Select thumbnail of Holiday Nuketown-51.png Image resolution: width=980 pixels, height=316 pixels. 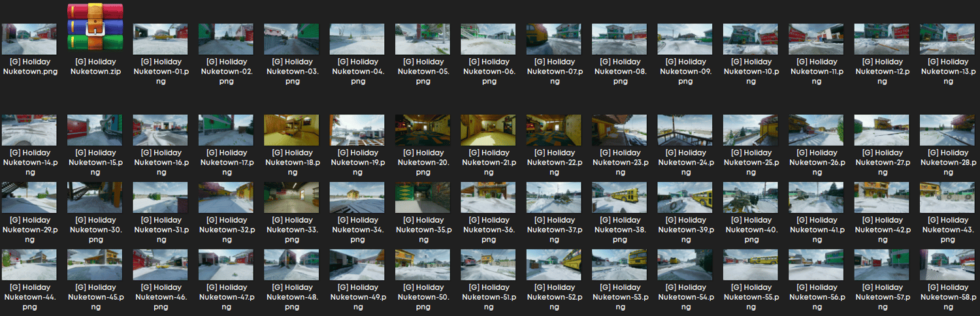[x=488, y=264]
